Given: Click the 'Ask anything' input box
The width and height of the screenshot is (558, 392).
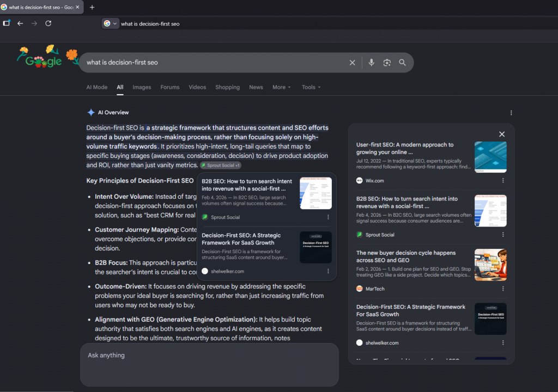Looking at the screenshot, I should click(209, 365).
